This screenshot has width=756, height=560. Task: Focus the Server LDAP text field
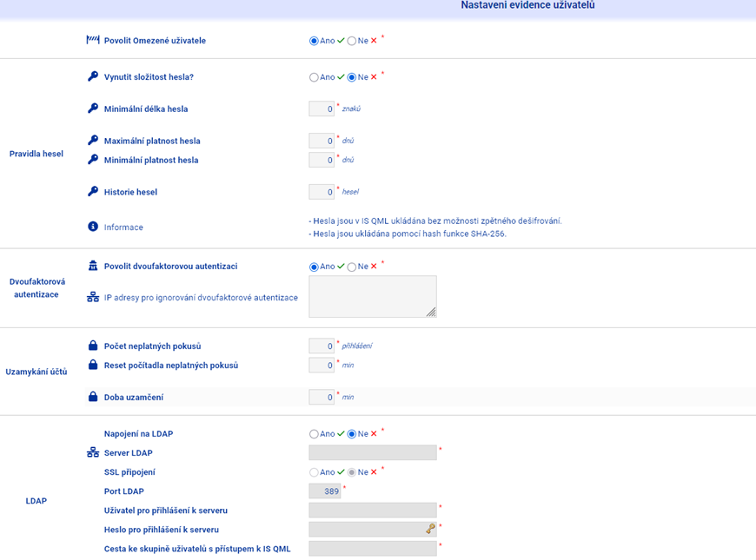pos(372,452)
